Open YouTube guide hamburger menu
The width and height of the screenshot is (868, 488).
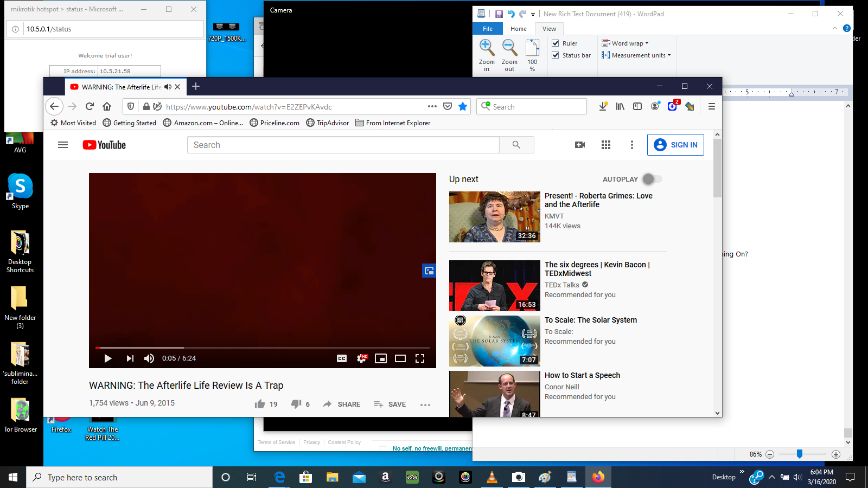point(63,145)
